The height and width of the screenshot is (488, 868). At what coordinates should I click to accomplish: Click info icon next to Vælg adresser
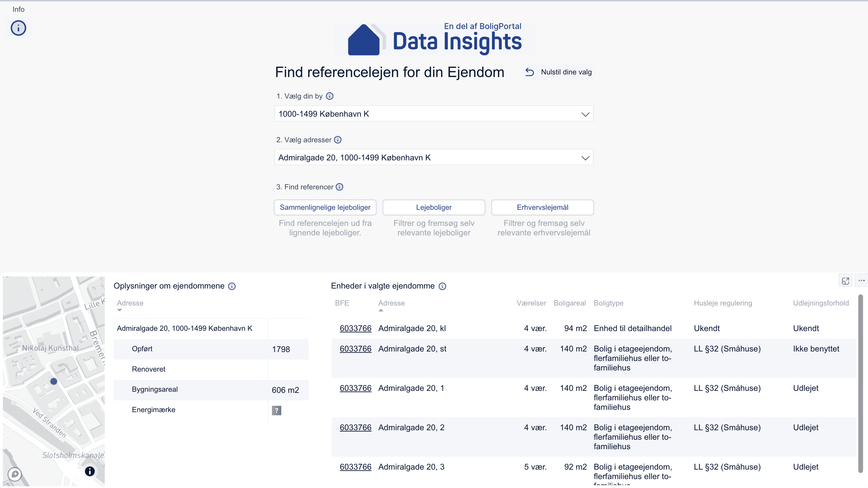tap(338, 140)
